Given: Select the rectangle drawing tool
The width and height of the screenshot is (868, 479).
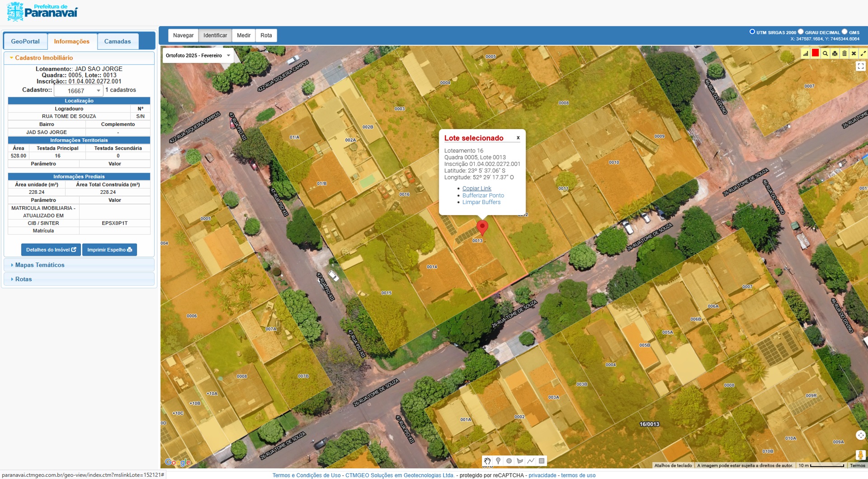Looking at the screenshot, I should (x=542, y=461).
